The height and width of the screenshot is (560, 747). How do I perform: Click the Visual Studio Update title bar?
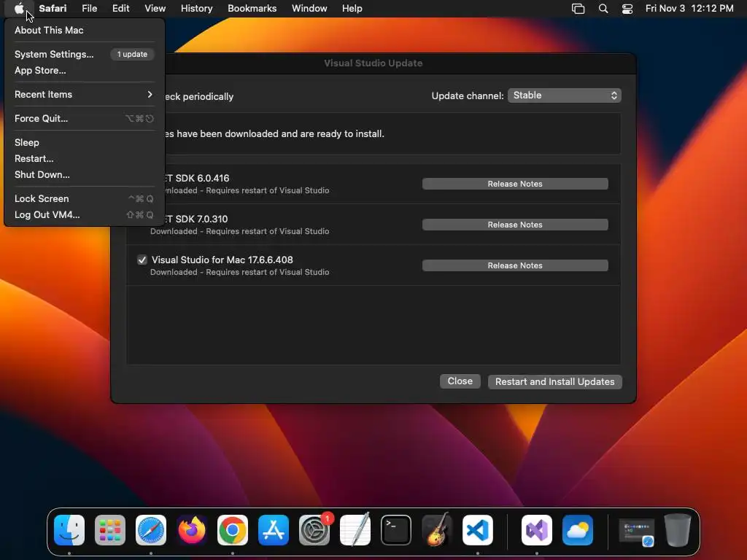point(373,63)
